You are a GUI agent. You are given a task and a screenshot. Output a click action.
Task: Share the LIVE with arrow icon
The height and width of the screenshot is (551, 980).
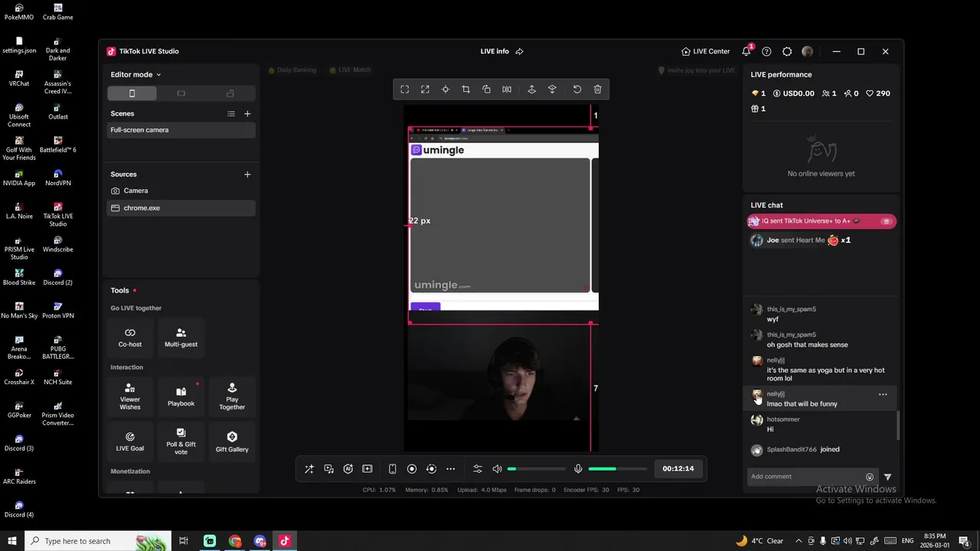pyautogui.click(x=520, y=51)
